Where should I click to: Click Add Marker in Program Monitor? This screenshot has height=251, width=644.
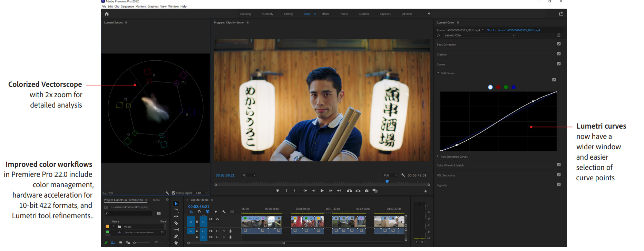(x=277, y=191)
